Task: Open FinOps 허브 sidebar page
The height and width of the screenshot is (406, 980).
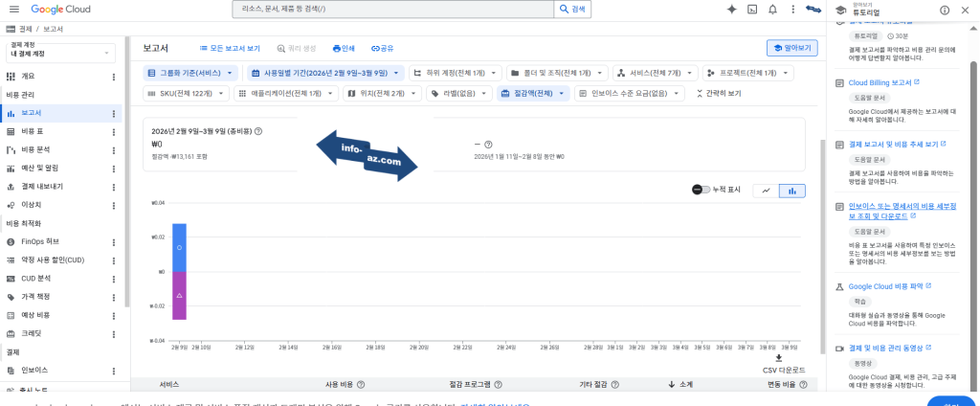Action: pos(40,241)
